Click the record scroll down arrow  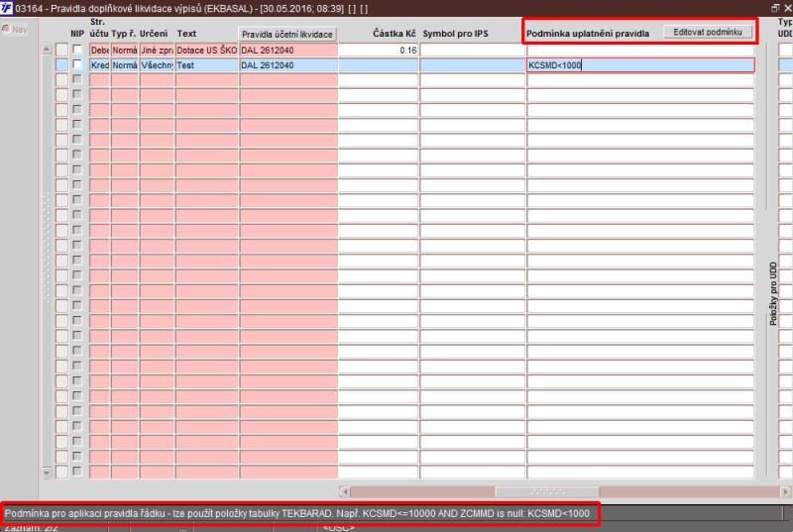(x=47, y=473)
